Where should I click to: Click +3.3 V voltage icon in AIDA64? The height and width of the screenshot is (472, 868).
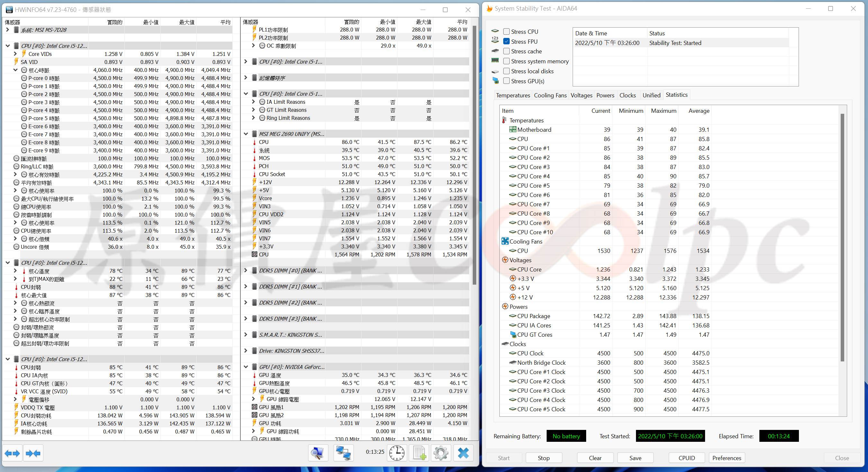(513, 279)
